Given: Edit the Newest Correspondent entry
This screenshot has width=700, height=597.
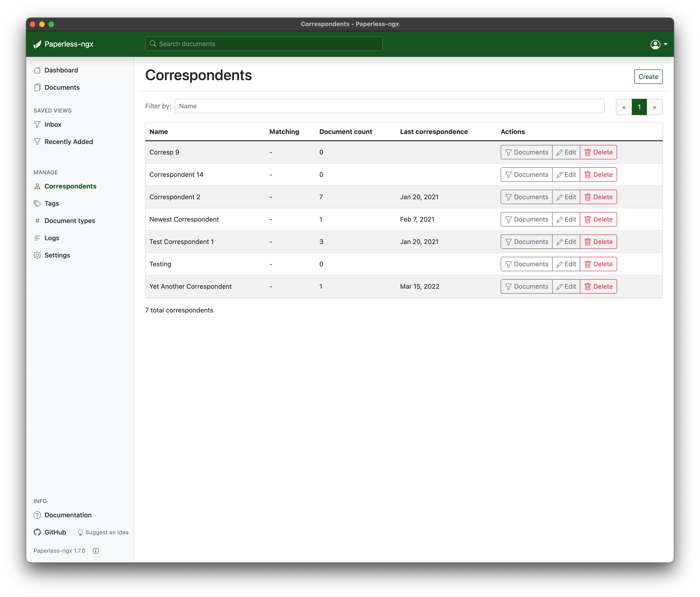Looking at the screenshot, I should click(x=566, y=220).
